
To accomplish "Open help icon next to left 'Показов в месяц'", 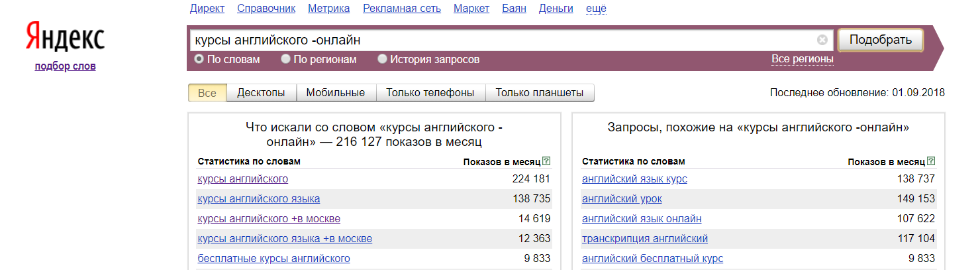I will [x=546, y=161].
